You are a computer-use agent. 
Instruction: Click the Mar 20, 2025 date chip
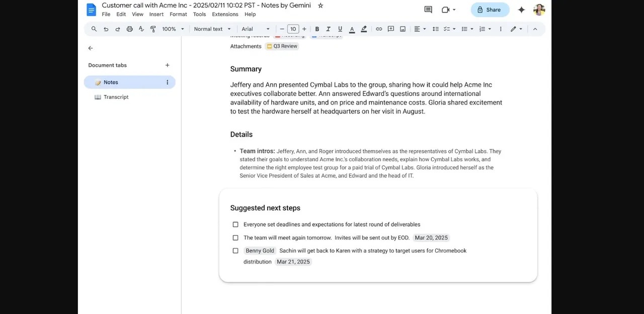click(431, 238)
